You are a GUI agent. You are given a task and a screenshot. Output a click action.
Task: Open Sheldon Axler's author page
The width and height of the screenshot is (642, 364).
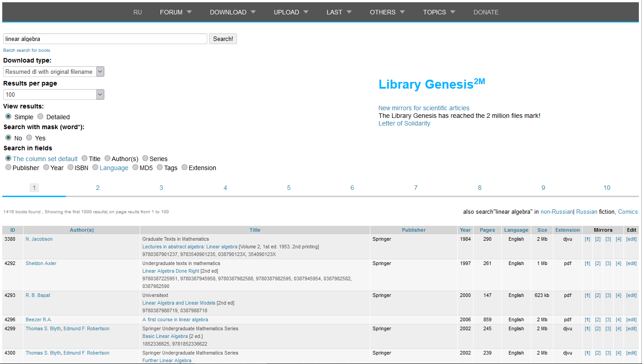tap(41, 263)
